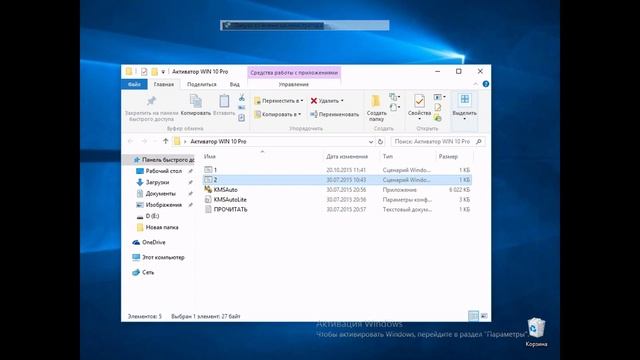
Task: Click Активатор WIN 10 Pro in address bar
Action: 218,142
